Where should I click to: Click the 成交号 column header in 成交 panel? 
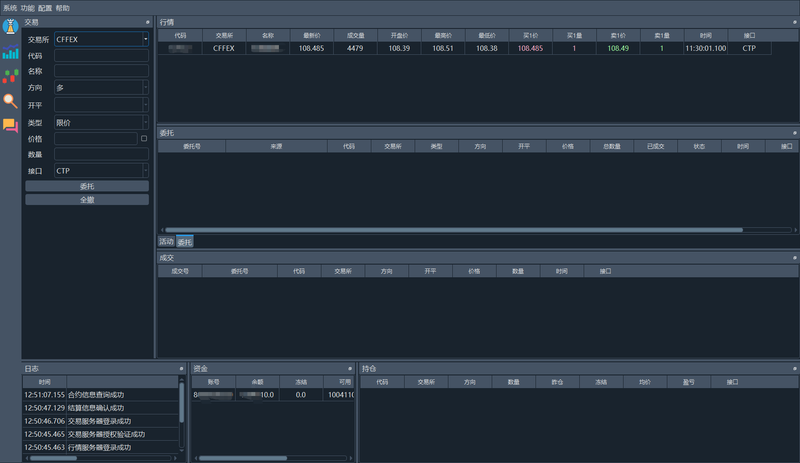click(180, 272)
